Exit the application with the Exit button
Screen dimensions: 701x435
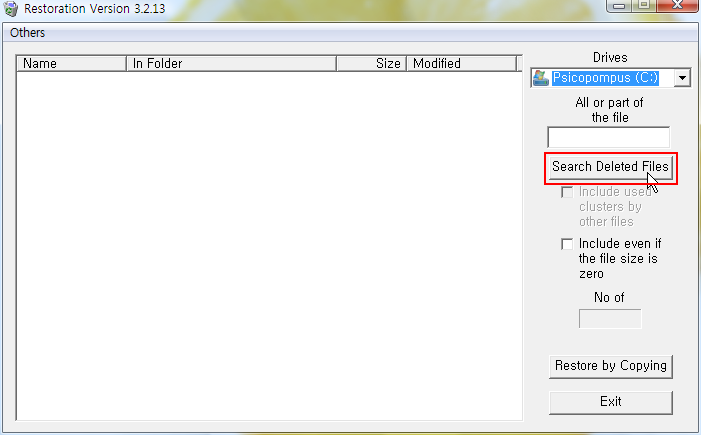611,402
